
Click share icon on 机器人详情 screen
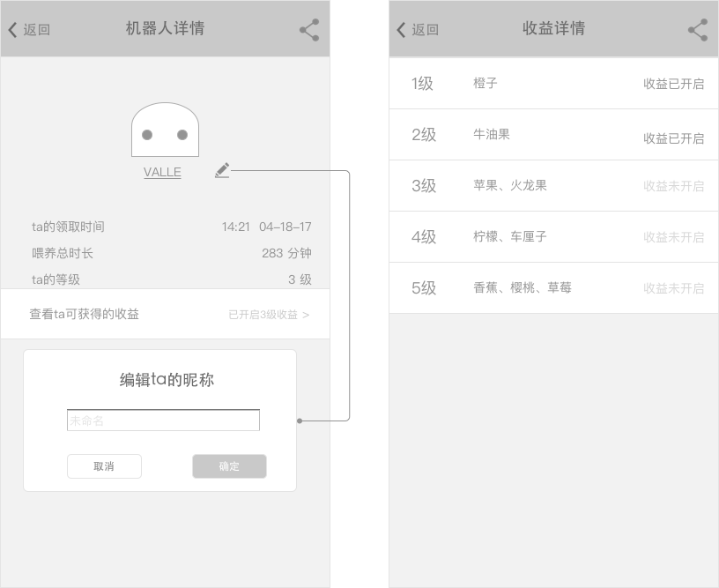click(x=309, y=30)
